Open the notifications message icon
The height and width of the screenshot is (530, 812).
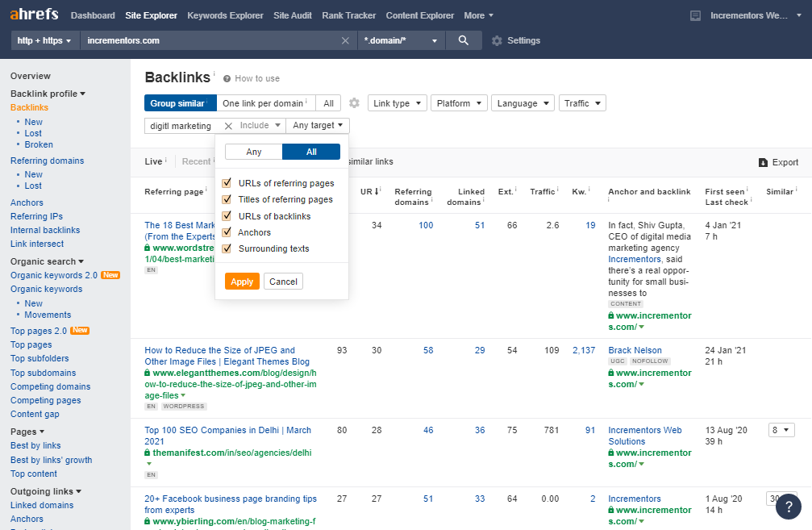tap(696, 15)
